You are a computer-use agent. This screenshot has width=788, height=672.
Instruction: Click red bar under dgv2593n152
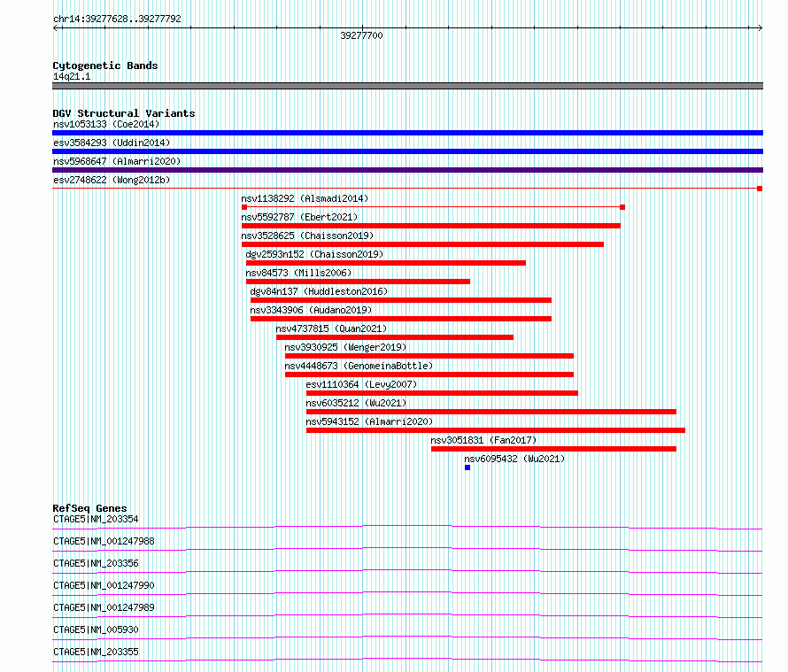pyautogui.click(x=386, y=263)
